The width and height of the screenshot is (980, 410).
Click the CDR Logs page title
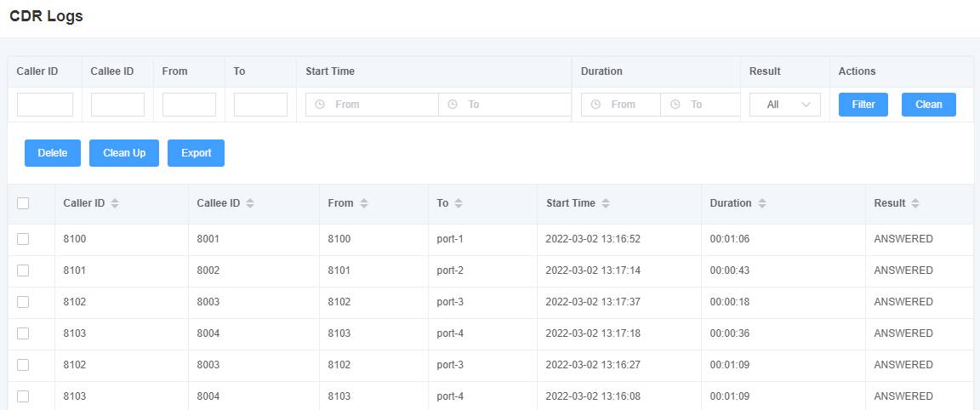click(x=46, y=17)
